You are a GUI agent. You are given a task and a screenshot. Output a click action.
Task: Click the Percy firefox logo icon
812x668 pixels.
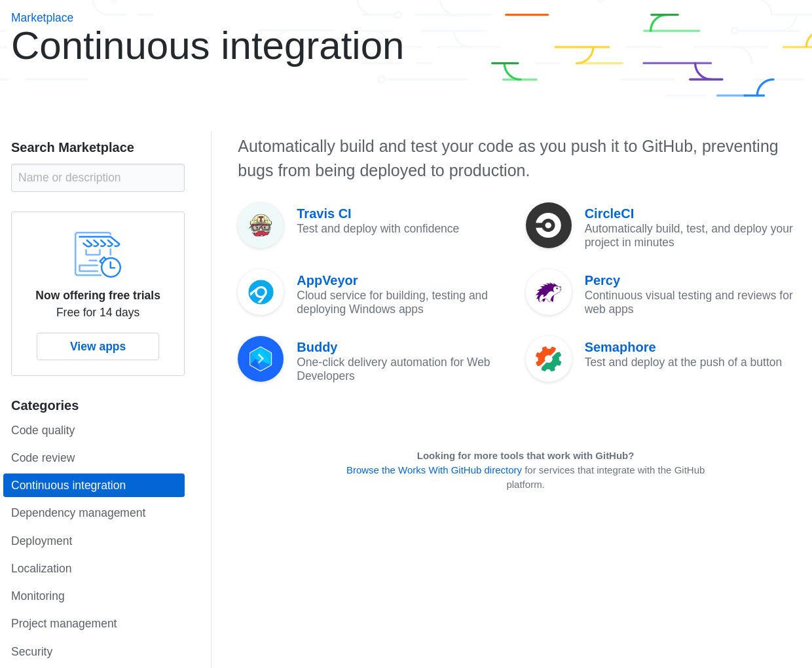549,292
